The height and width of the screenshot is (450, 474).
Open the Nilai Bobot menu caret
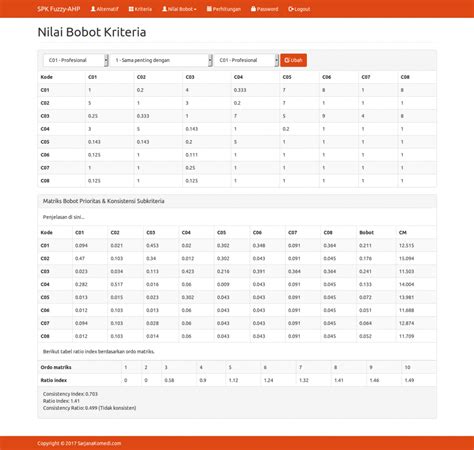[195, 9]
